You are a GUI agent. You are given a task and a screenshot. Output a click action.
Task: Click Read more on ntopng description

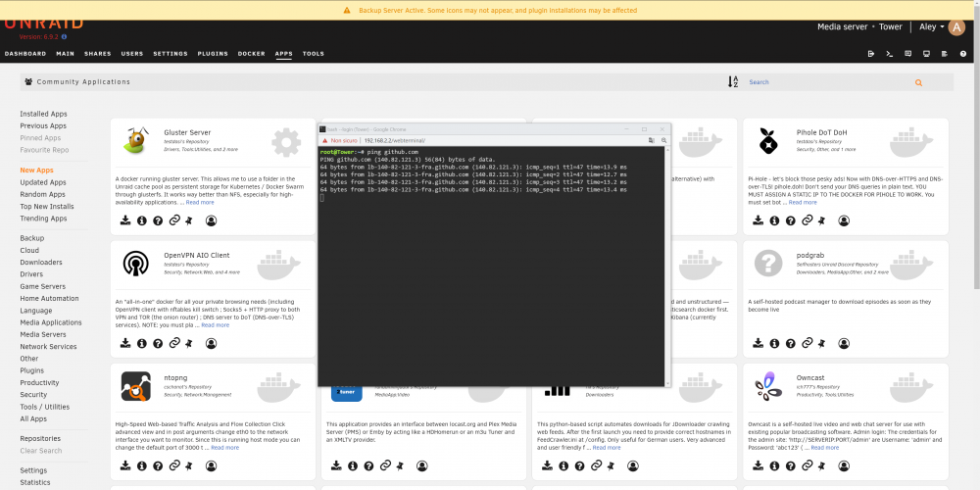tap(225, 448)
